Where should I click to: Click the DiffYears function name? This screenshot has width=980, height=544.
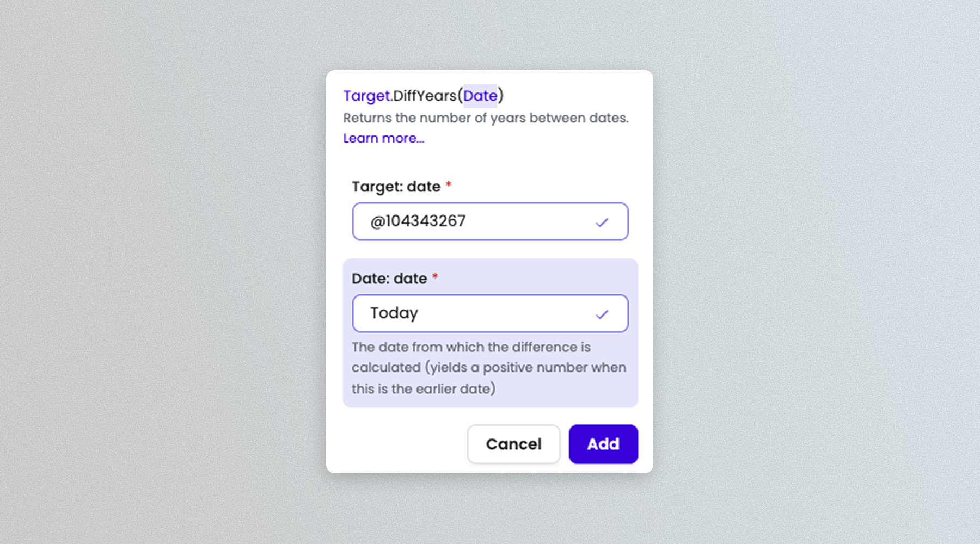[425, 96]
